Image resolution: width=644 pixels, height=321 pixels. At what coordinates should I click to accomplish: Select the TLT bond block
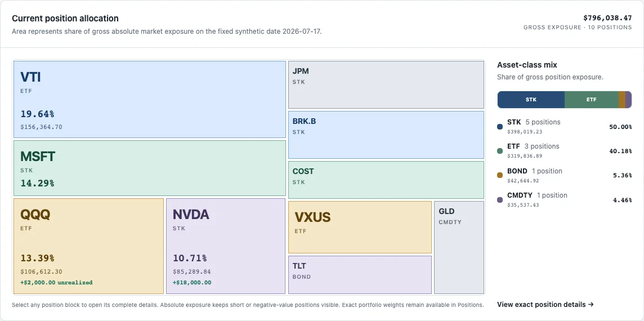[360, 275]
